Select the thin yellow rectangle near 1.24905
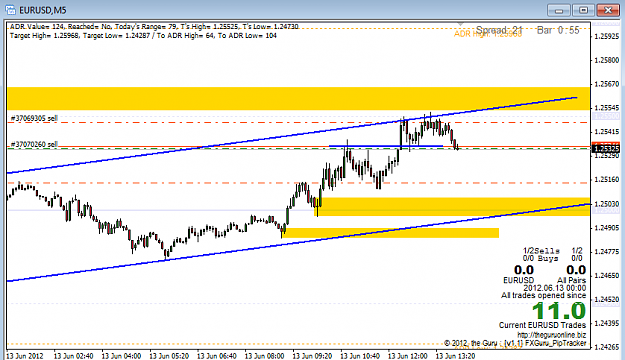The image size is (625, 360). (391, 233)
